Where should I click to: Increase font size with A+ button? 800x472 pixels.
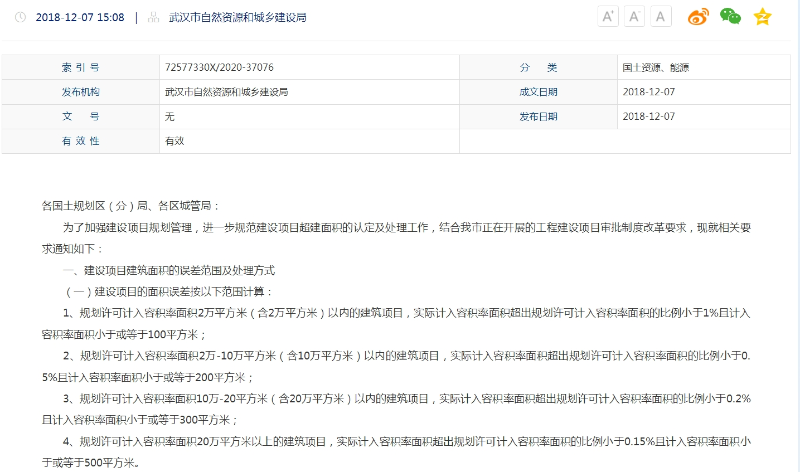click(x=608, y=17)
